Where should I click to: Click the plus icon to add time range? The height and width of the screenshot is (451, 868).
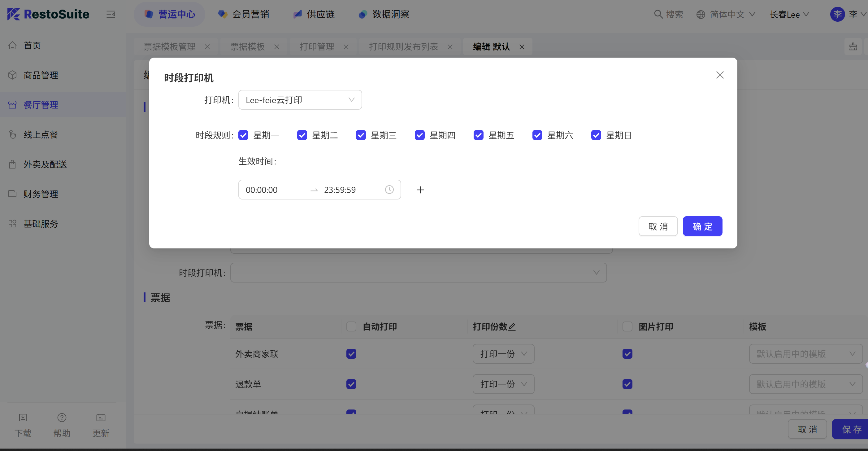[x=420, y=190]
